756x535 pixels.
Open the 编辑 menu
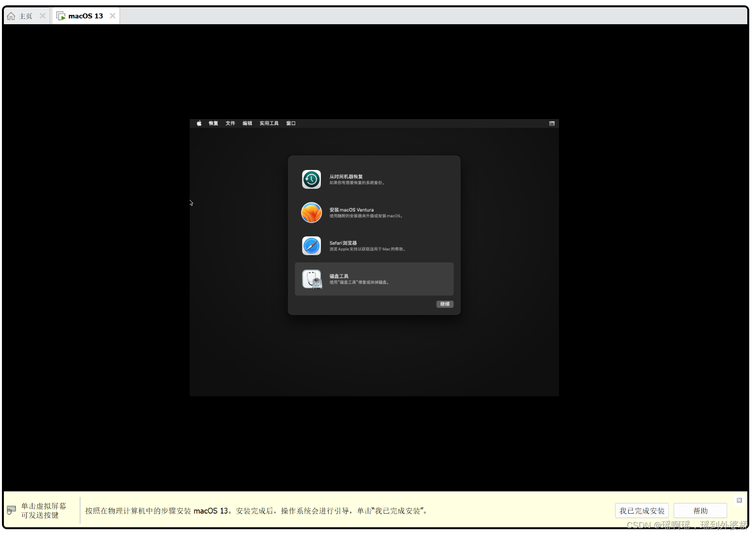pos(247,123)
